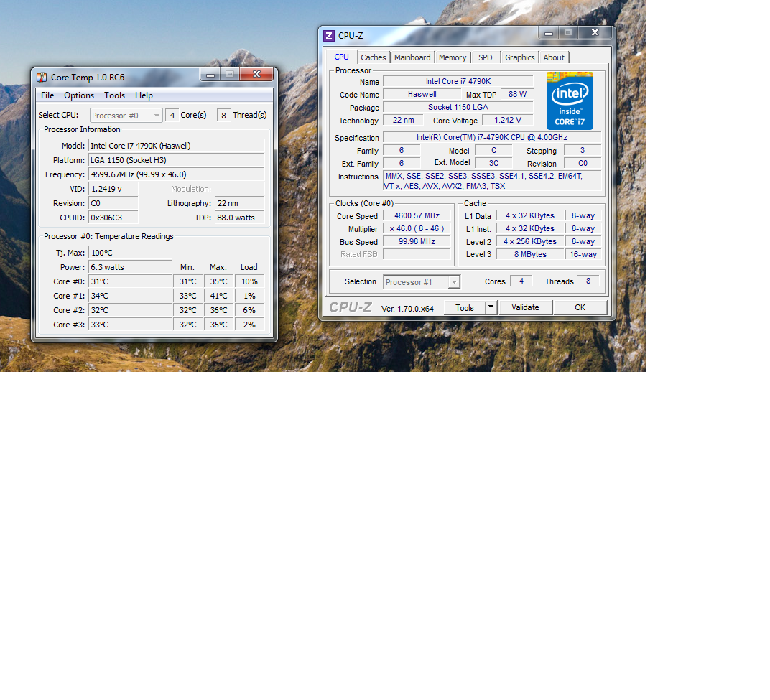Click the CPUID value 0x306C3

click(x=113, y=218)
